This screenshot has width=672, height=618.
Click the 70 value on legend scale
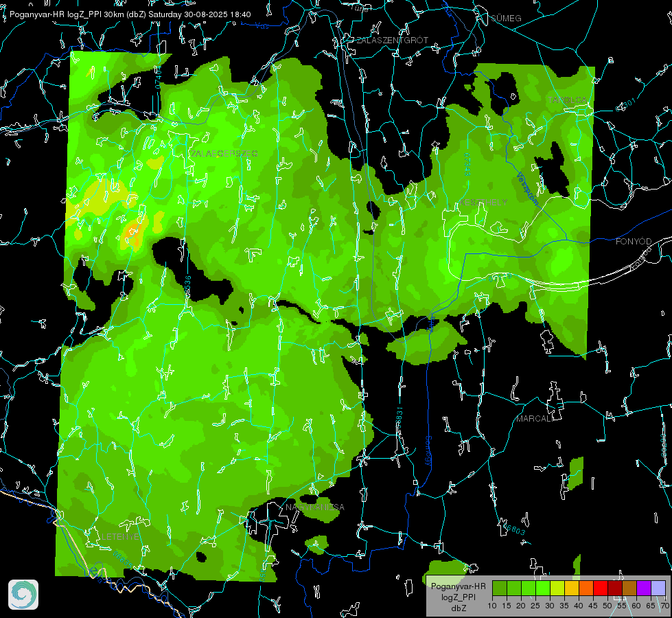click(664, 606)
